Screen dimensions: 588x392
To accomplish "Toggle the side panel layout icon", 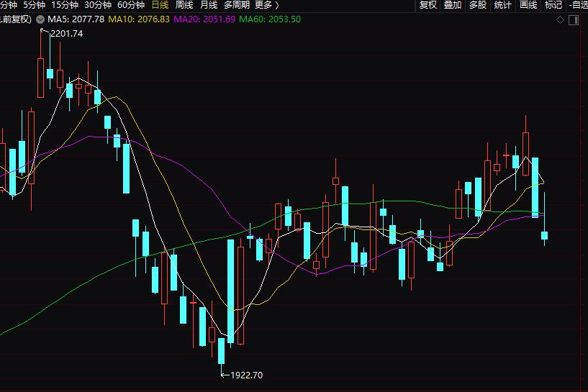I will point(574,20).
